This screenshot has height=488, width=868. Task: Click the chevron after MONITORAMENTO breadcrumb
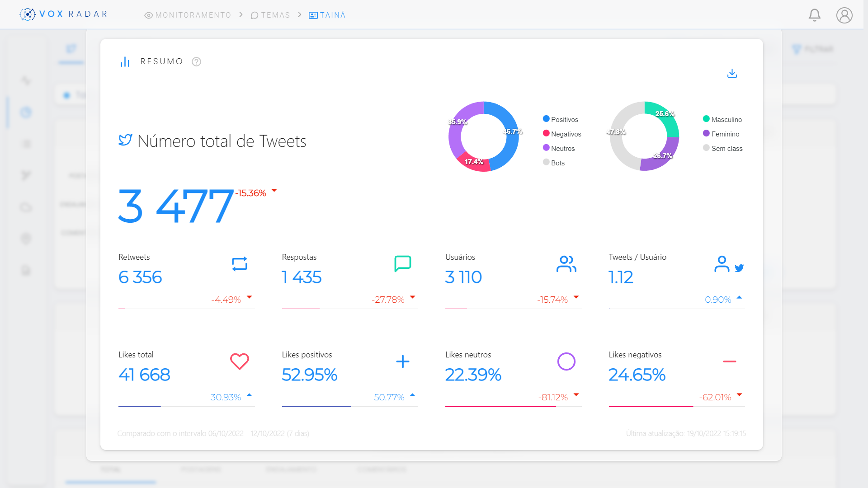coord(241,14)
